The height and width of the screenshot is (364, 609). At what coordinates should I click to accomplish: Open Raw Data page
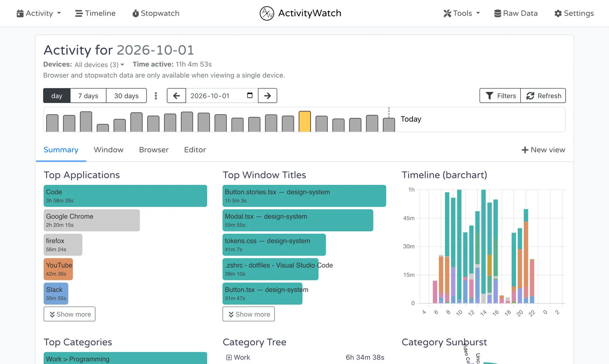pyautogui.click(x=516, y=13)
